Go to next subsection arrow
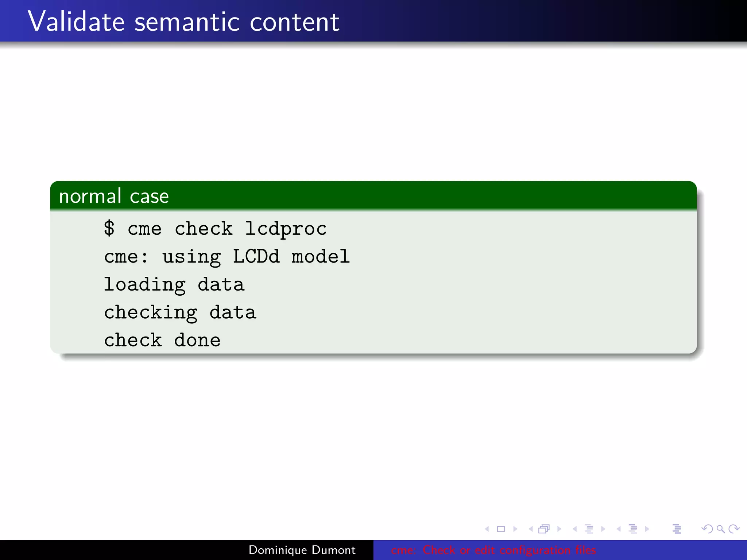 click(x=603, y=529)
